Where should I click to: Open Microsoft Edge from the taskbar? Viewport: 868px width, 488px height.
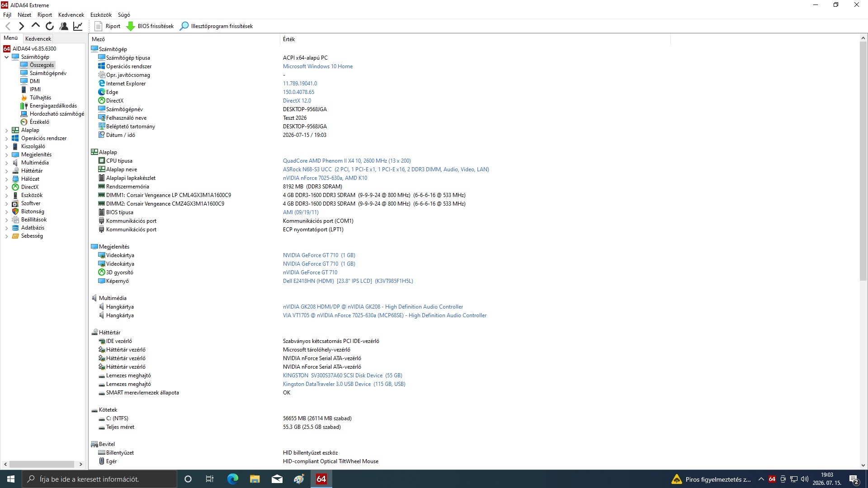tap(232, 479)
